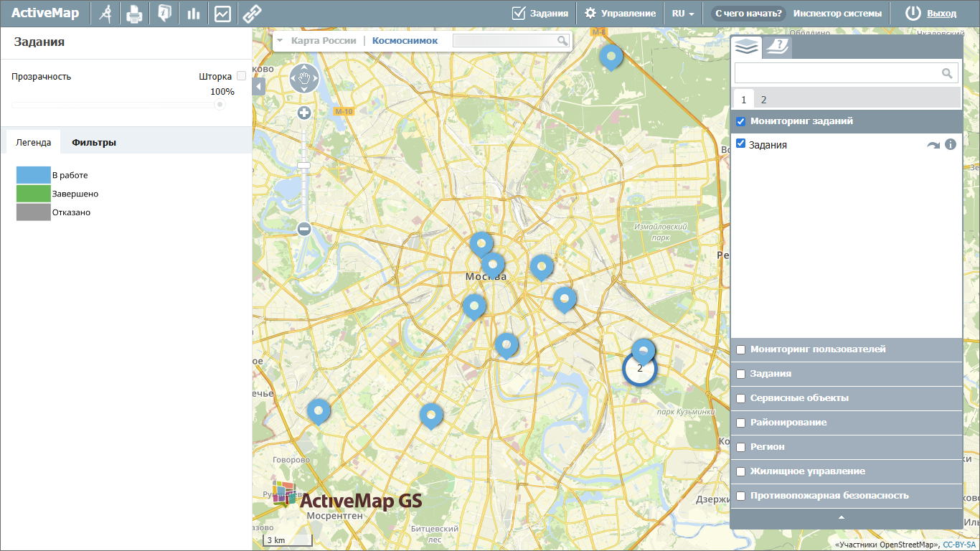Enable the Шторка checkbox

click(x=241, y=76)
